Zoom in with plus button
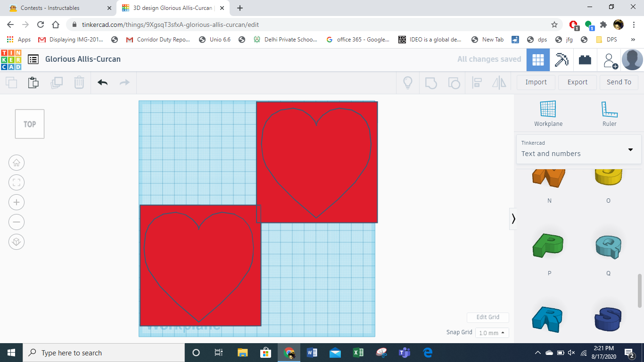Image resolution: width=644 pixels, height=362 pixels. point(17,202)
